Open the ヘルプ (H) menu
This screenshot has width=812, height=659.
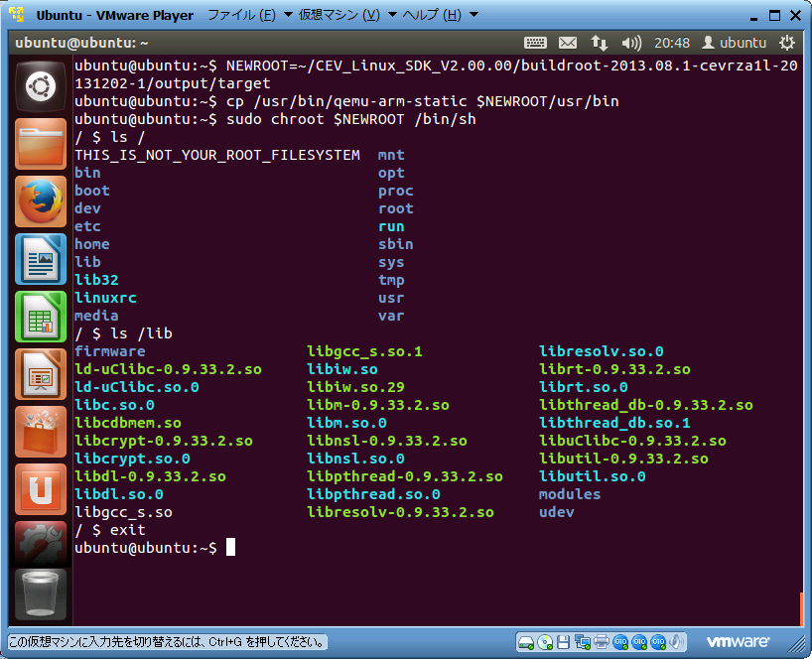click(432, 15)
